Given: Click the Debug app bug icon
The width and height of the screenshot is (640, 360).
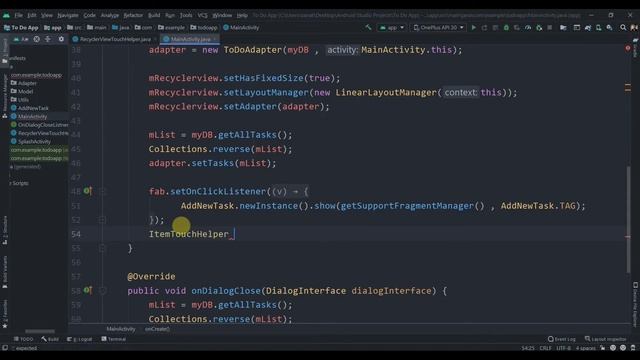Looking at the screenshot, I should pos(506,27).
